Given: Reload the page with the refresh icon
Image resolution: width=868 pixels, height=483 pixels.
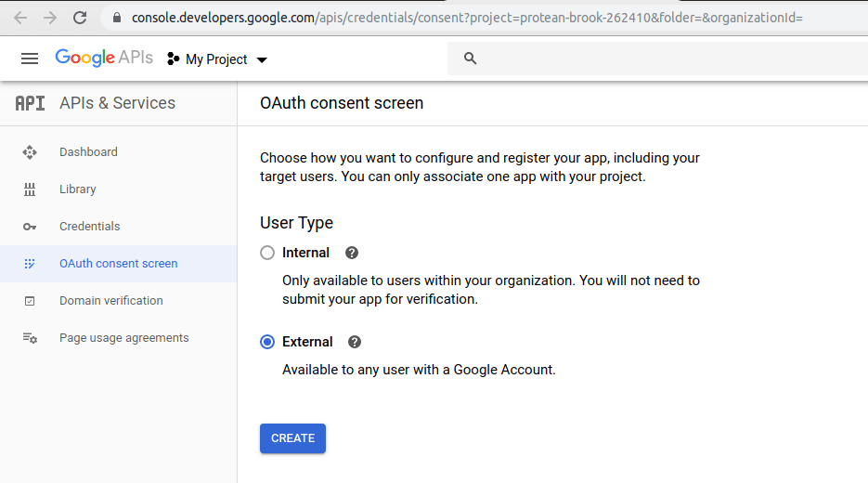Looking at the screenshot, I should tap(80, 18).
